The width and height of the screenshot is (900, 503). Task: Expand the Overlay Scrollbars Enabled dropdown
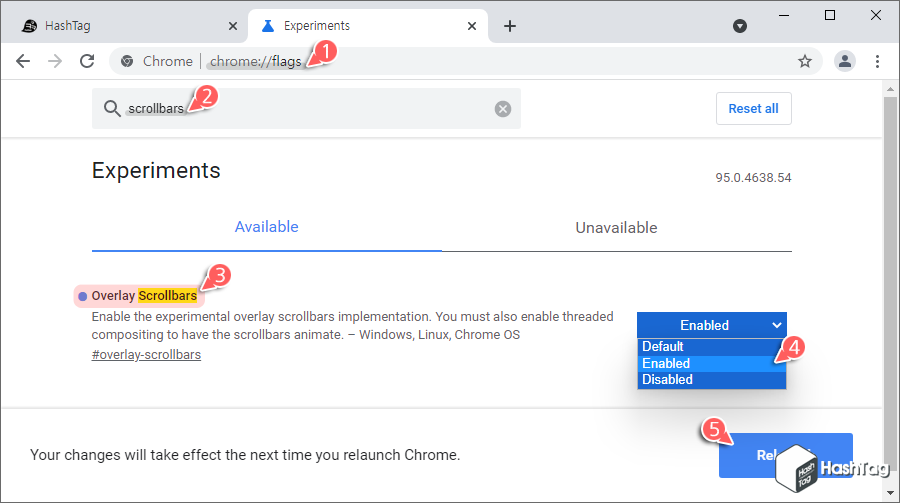pyautogui.click(x=711, y=325)
